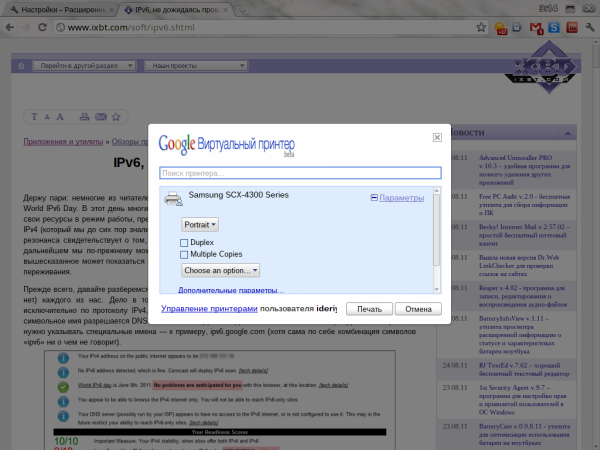The width and height of the screenshot is (600, 450).
Task: Click the Обзоры breadcrumb link
Action: click(x=130, y=142)
